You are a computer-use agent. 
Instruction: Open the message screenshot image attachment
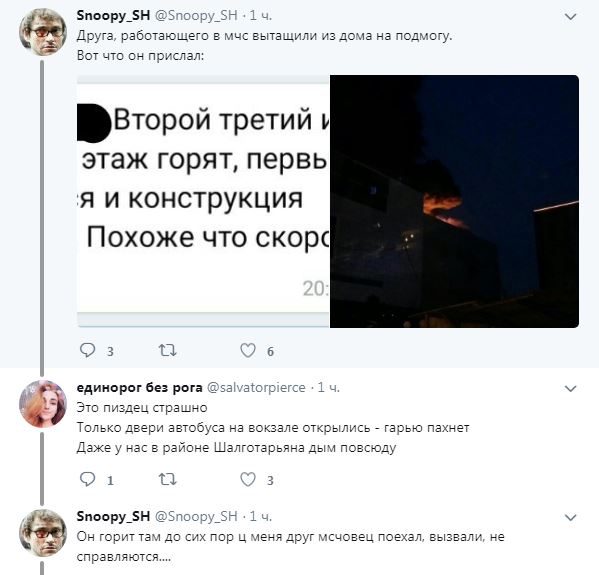pyautogui.click(x=203, y=201)
